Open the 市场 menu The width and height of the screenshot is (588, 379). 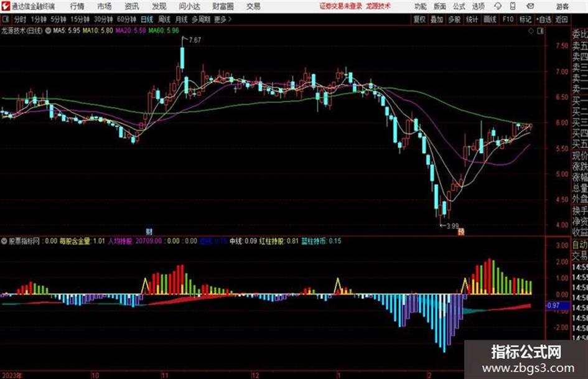pyautogui.click(x=105, y=6)
